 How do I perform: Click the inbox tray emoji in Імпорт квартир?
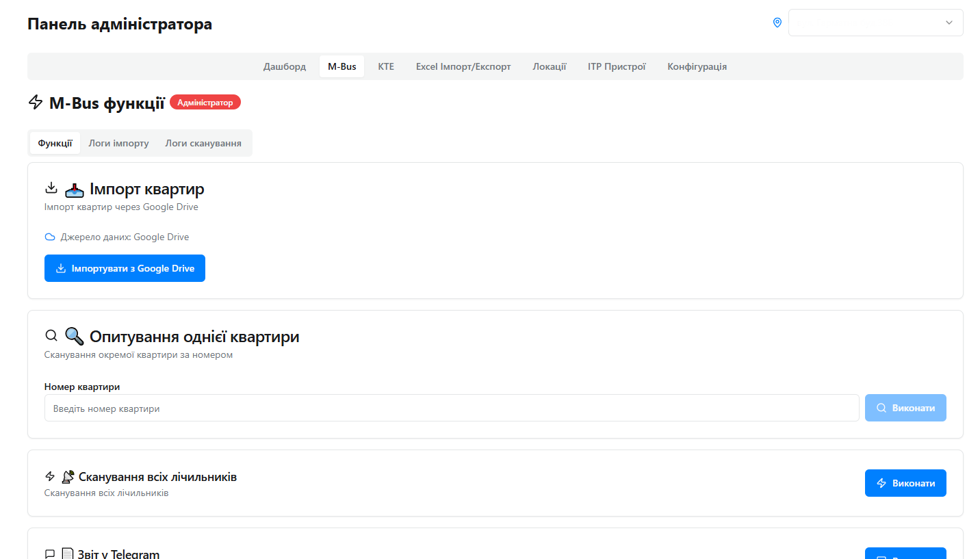point(74,189)
